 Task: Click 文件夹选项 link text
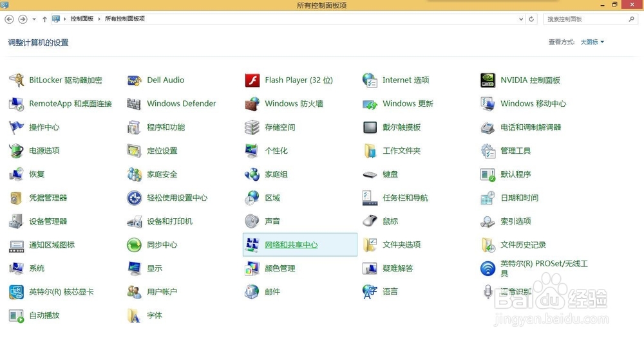(x=402, y=244)
